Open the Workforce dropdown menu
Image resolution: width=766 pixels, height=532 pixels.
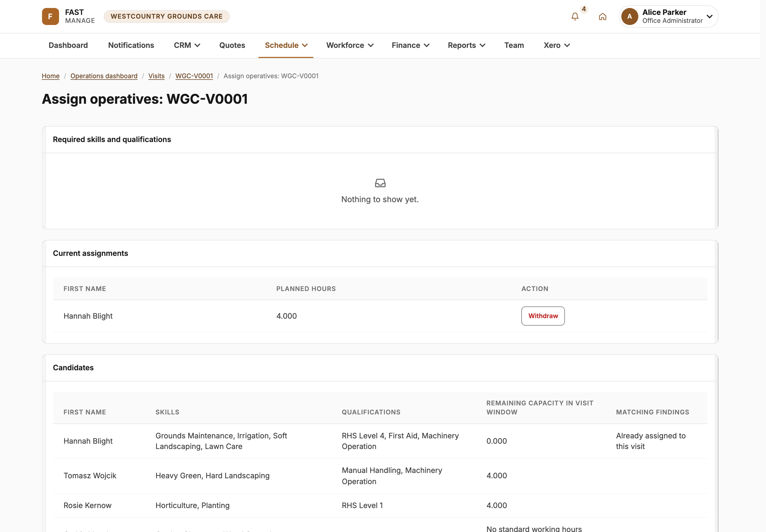pyautogui.click(x=350, y=45)
